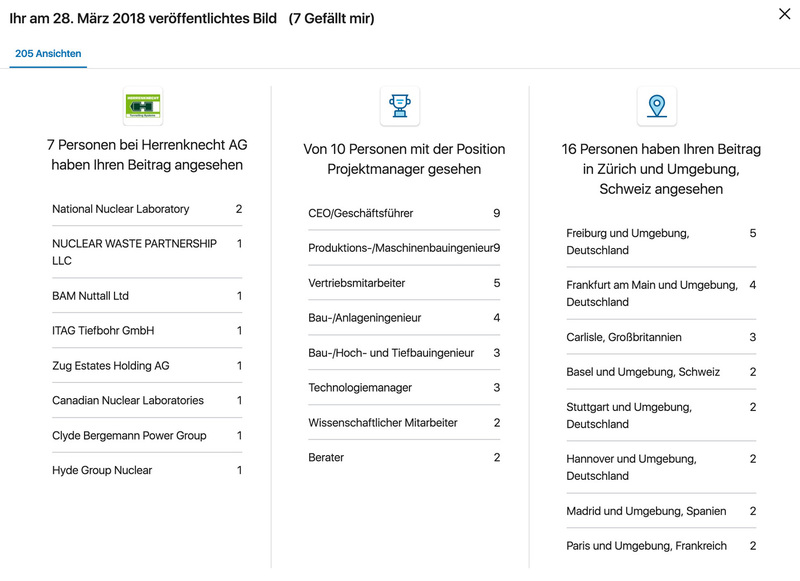Close the post statistics dialog

(x=785, y=14)
